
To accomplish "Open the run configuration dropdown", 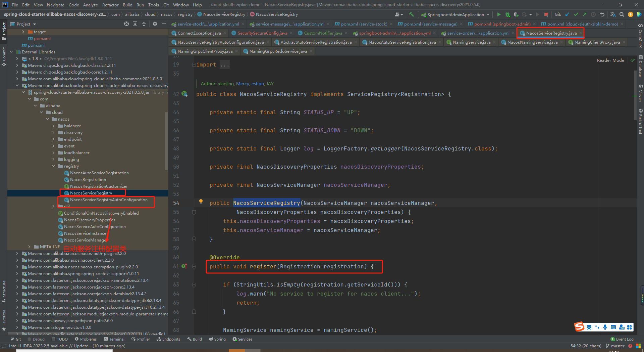I will (x=455, y=14).
